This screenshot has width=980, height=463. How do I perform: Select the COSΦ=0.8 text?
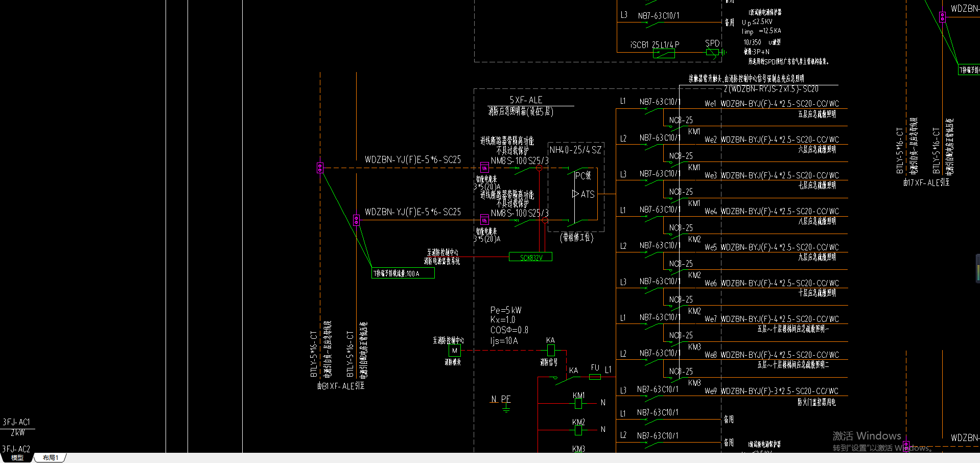[509, 330]
